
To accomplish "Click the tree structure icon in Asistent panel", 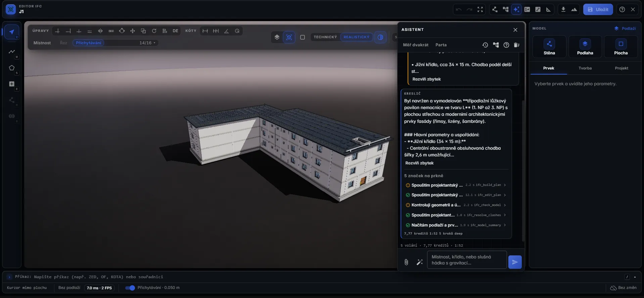I will pos(496,45).
